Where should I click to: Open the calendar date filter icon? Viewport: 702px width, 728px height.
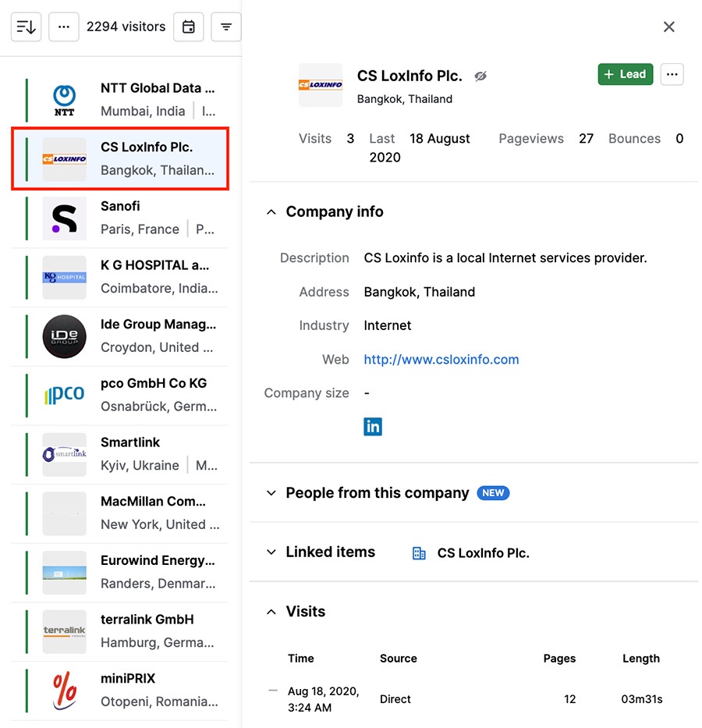(188, 26)
